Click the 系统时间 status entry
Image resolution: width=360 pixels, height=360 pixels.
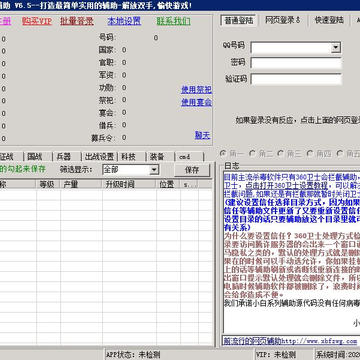[338, 354]
